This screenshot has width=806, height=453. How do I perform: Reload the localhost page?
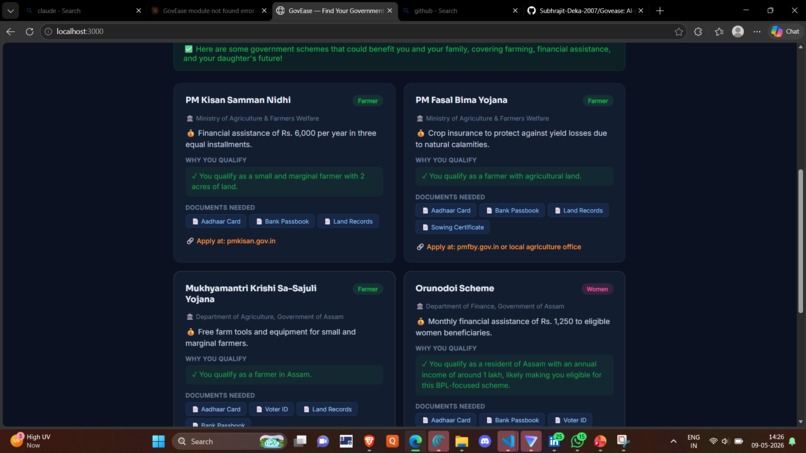[x=29, y=31]
